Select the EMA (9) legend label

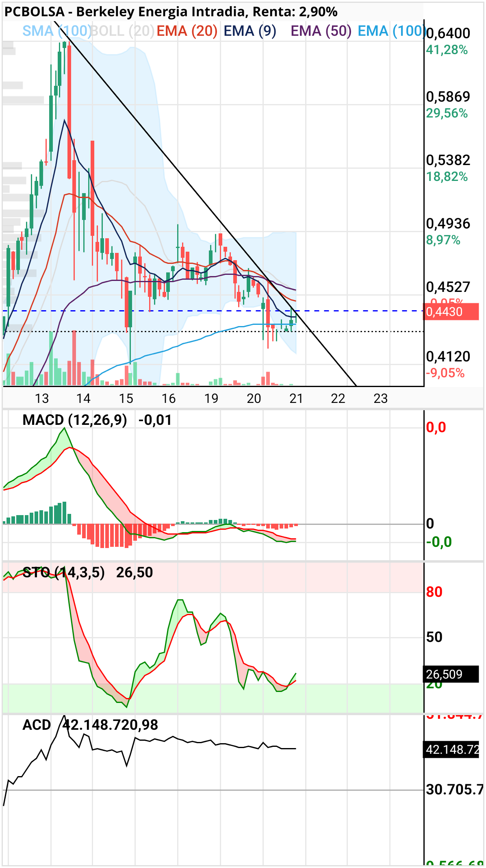point(250,31)
